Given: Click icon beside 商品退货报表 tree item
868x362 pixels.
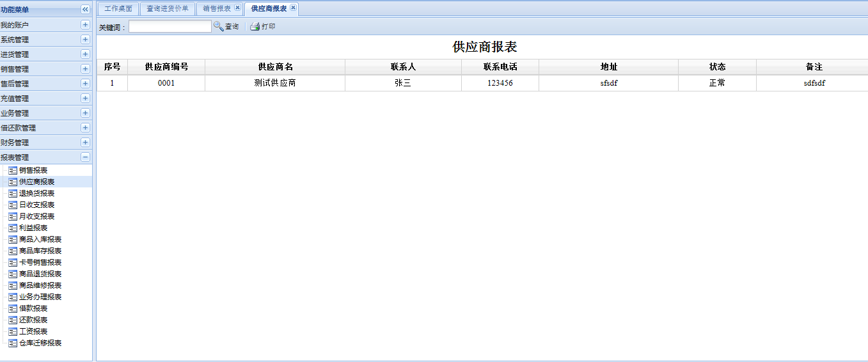Looking at the screenshot, I should (x=13, y=274).
